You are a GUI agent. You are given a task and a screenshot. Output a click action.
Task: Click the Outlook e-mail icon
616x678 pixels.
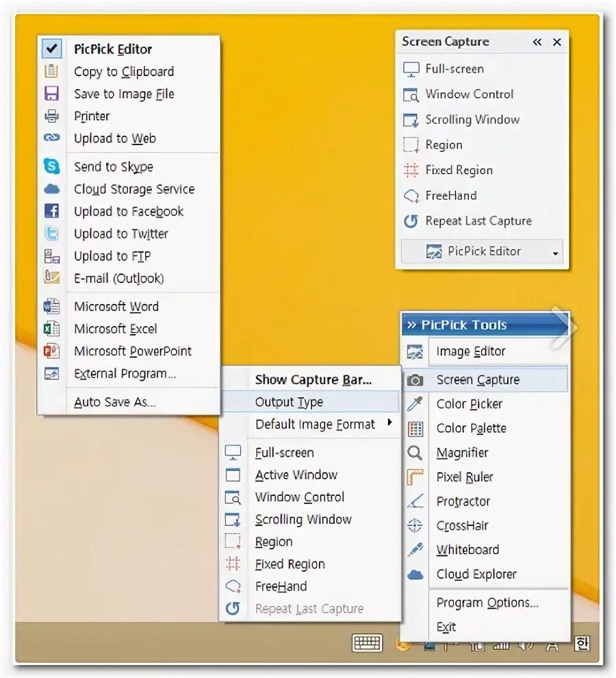click(51, 277)
